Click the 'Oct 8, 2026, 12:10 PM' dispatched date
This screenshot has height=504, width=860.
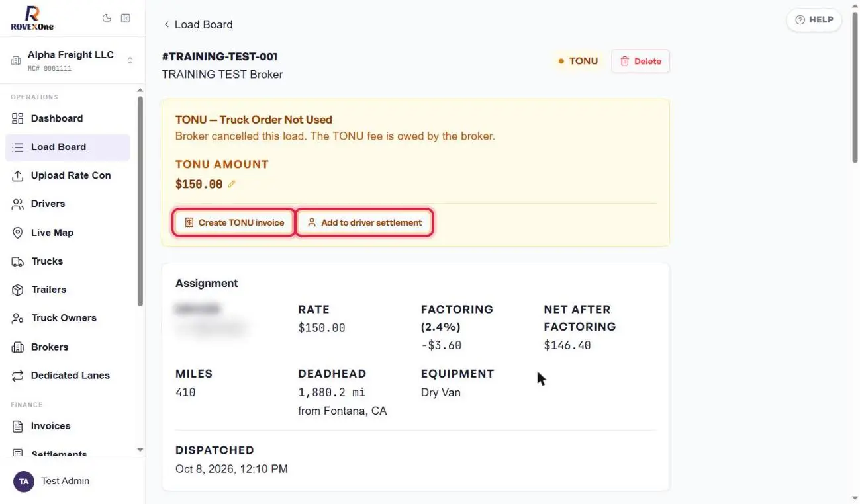tap(232, 469)
